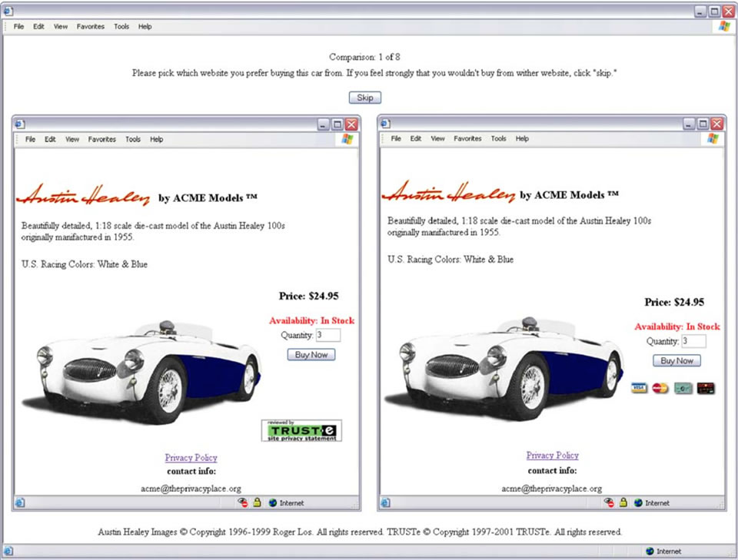The width and height of the screenshot is (738, 560).
Task: Click Internet zone globe in right status bar
Action: pyautogui.click(x=638, y=502)
